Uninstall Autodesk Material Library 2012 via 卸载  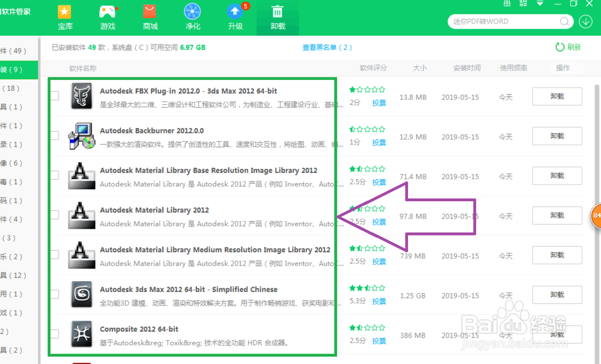[557, 215]
